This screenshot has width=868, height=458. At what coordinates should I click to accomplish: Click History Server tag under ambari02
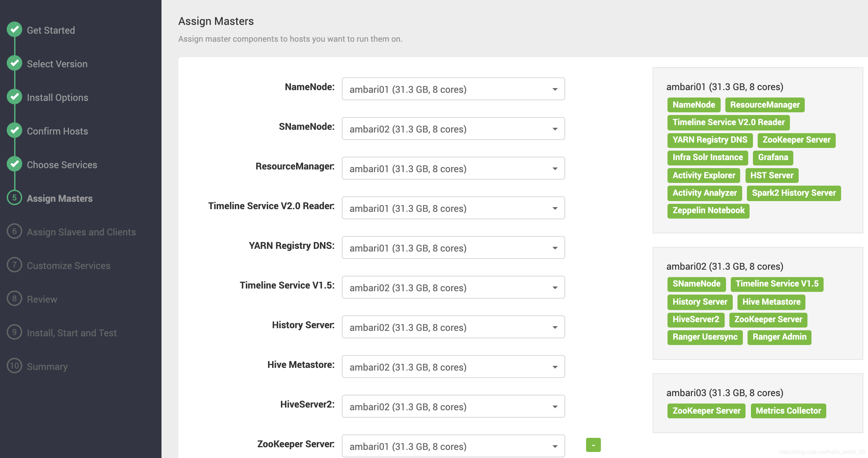(700, 302)
